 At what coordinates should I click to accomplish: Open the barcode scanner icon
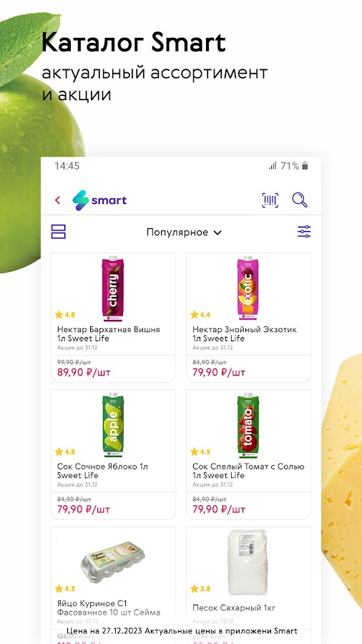(270, 200)
